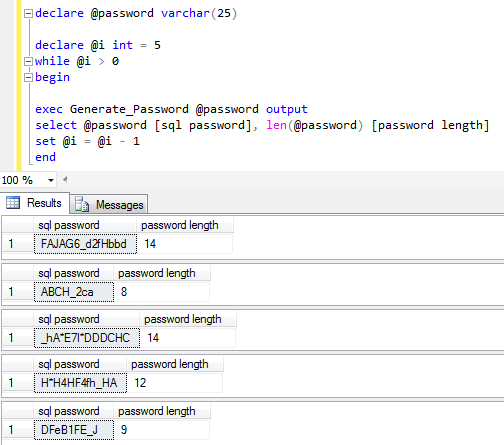Viewport: 504px width, 445px height.
Task: Switch to the Messages tab
Action: (109, 204)
